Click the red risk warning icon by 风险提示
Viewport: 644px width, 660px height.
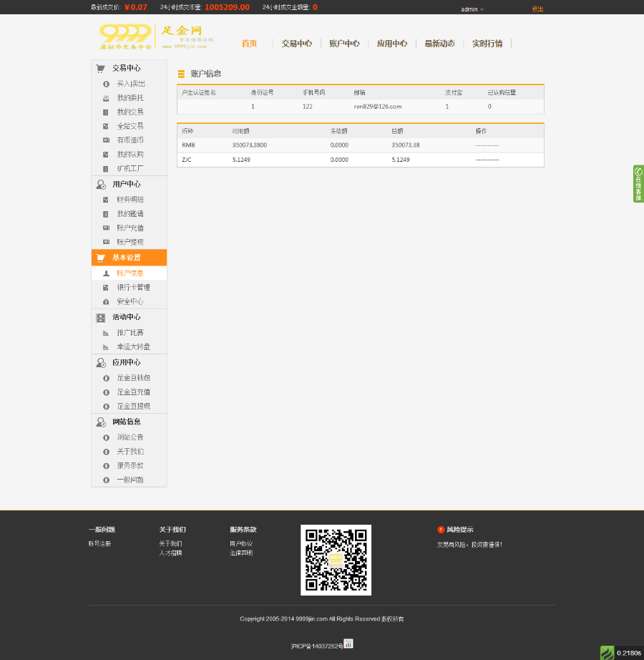[x=441, y=530]
